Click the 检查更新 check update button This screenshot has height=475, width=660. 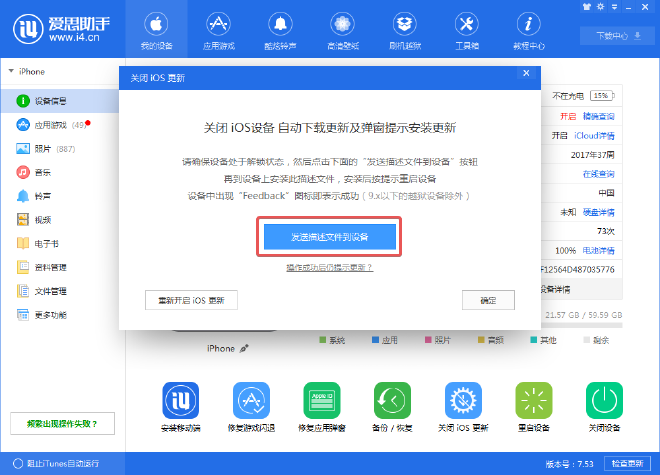coord(627,464)
